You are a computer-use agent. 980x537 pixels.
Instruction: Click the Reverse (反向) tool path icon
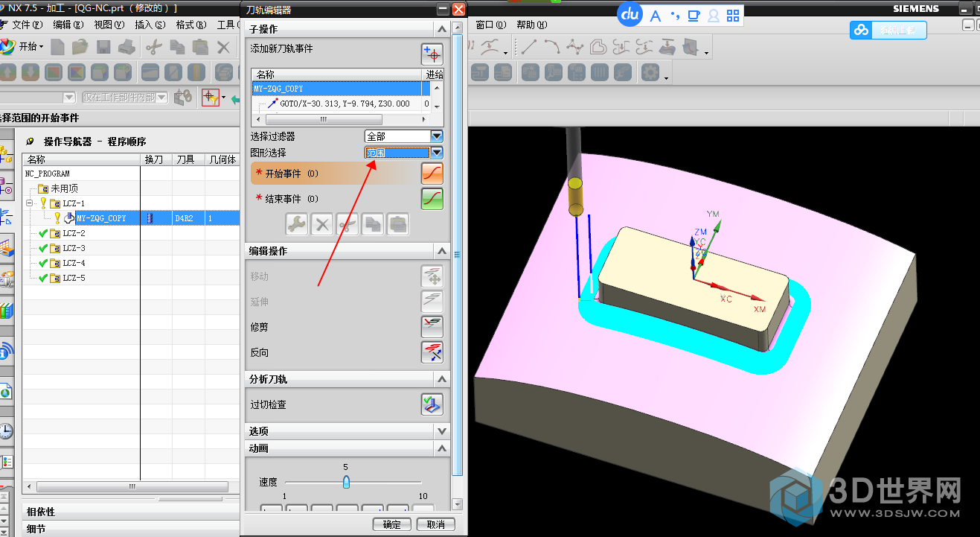pyautogui.click(x=432, y=352)
